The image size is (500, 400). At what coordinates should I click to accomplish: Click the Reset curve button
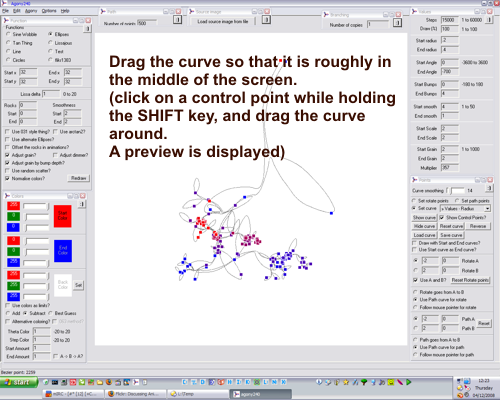pos(451,226)
